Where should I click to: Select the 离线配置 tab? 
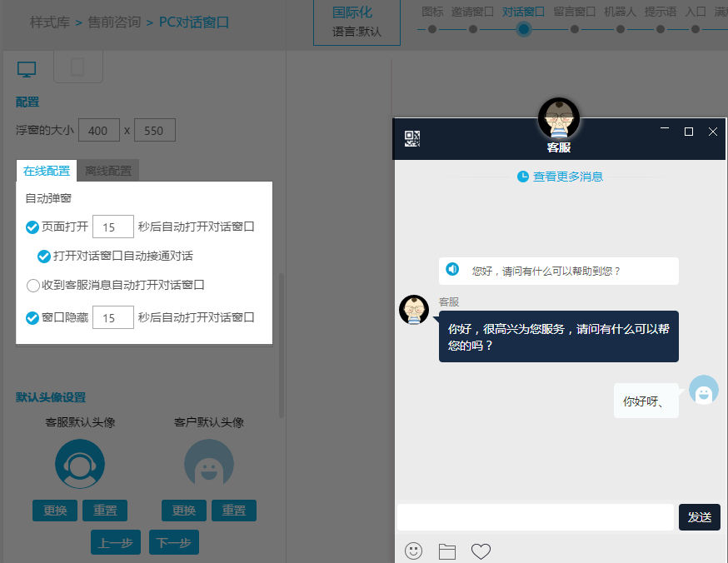[x=108, y=171]
